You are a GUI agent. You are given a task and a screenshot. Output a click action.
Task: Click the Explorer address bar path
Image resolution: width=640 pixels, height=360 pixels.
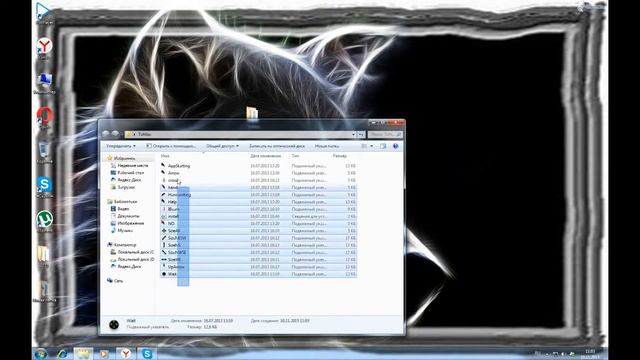[x=239, y=134]
